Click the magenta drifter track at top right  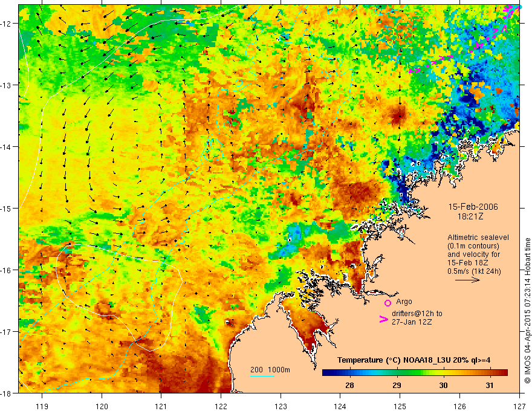click(465, 39)
